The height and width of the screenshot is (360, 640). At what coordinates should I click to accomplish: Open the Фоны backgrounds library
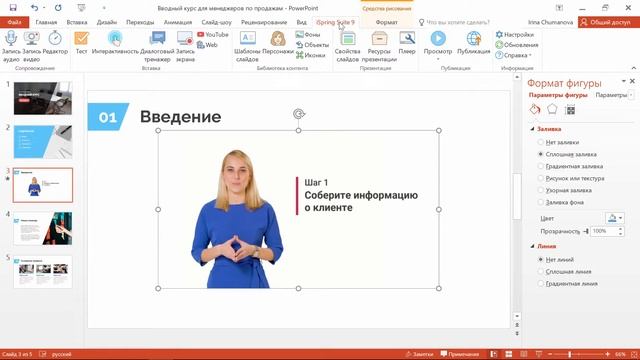[308, 35]
